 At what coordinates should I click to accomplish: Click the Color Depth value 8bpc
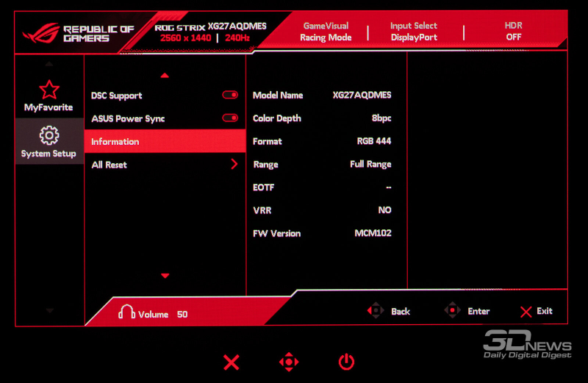(381, 118)
